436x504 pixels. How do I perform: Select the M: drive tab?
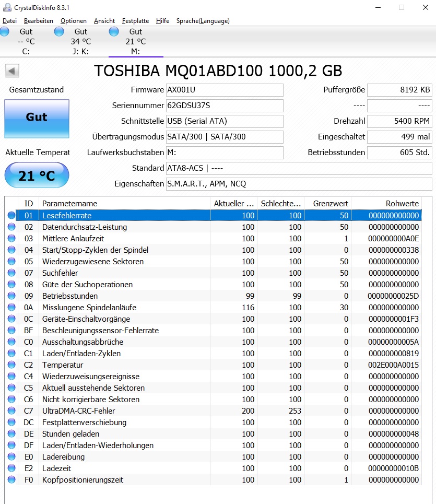pyautogui.click(x=136, y=41)
